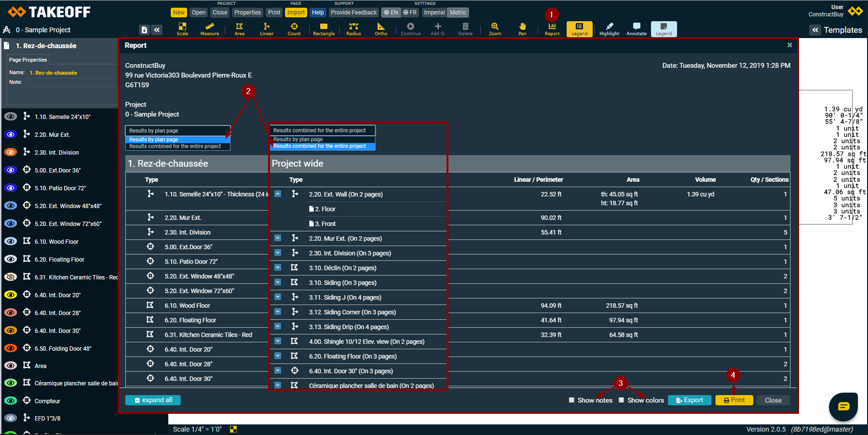The image size is (868, 435).
Task: Enable the Pan hand tool
Action: click(x=522, y=29)
